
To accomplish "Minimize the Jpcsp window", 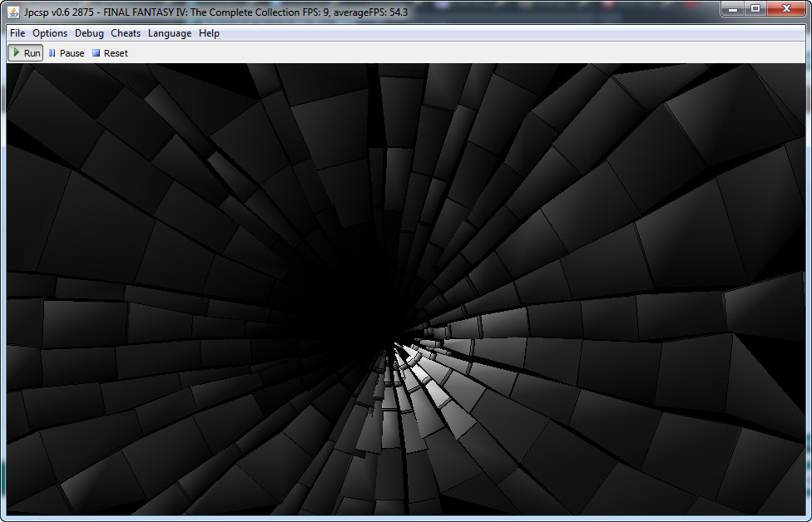I will click(733, 9).
